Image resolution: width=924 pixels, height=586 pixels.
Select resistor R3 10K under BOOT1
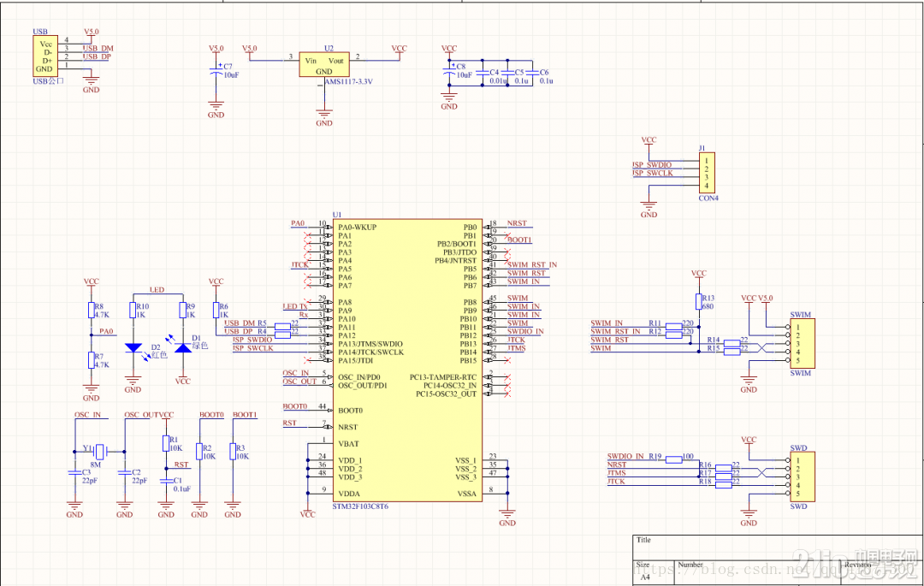click(233, 452)
